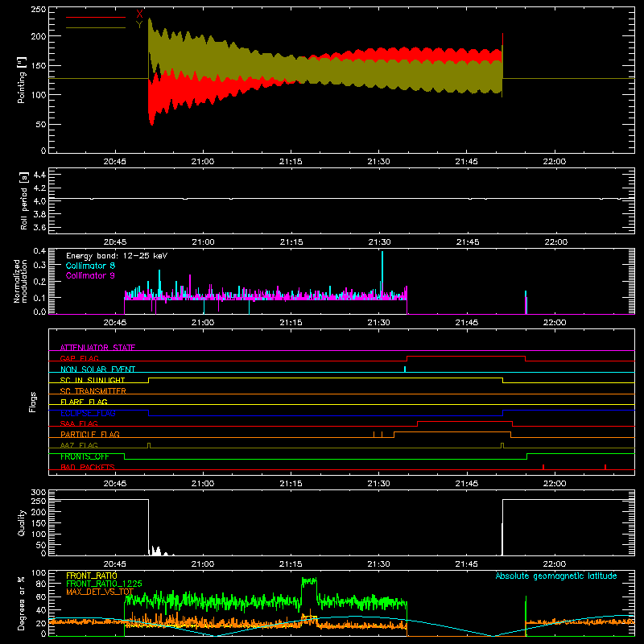Click the 'Quality' y-axis title
This screenshot has height=644, width=644.
pos(22,522)
